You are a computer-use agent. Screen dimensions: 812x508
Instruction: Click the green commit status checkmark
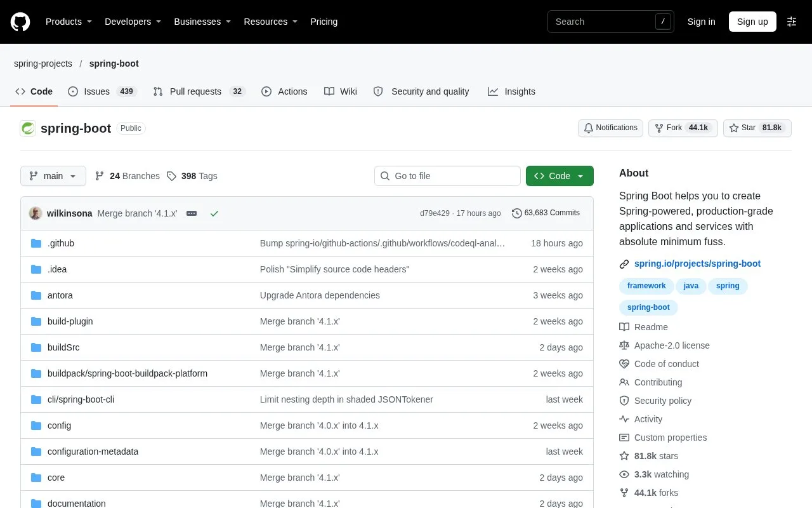tap(214, 213)
